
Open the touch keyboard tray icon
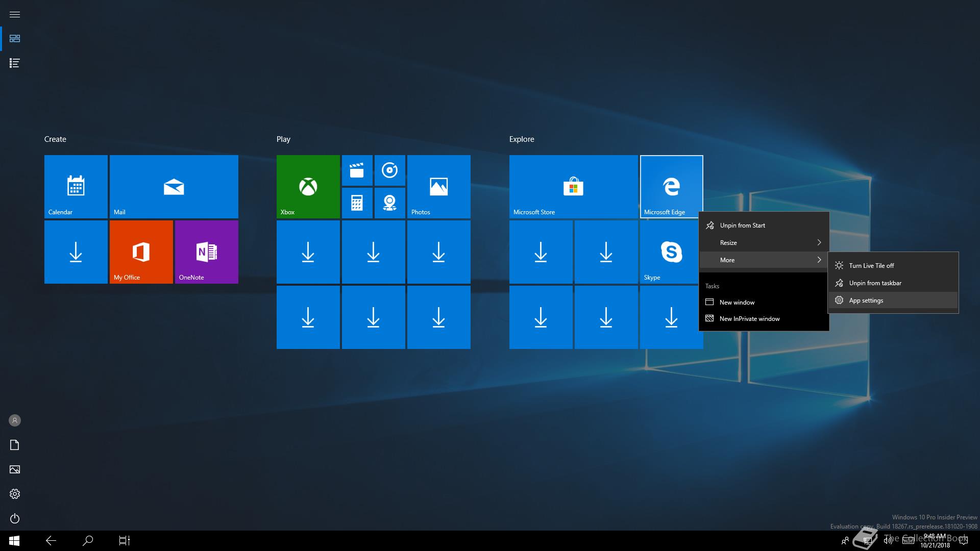(x=909, y=541)
